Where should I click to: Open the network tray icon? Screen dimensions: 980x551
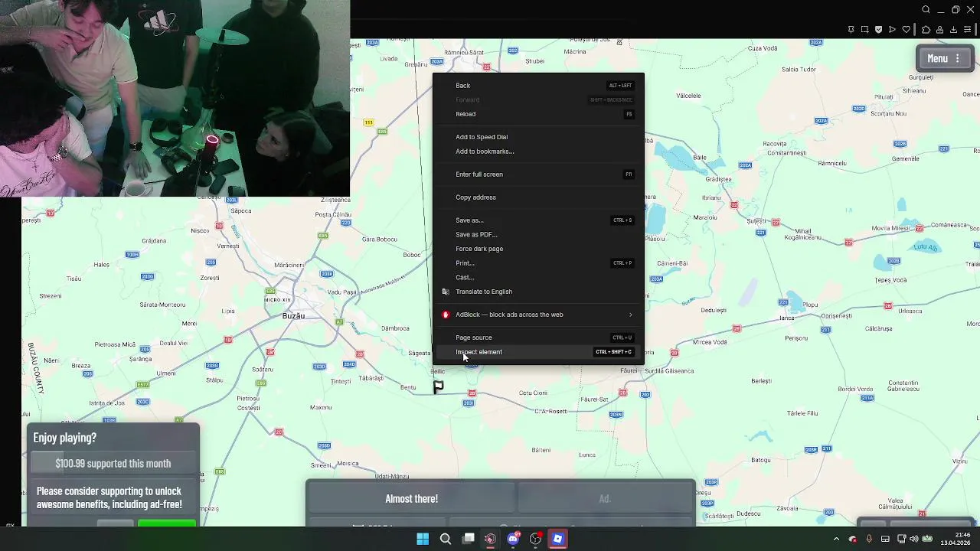tap(900, 540)
